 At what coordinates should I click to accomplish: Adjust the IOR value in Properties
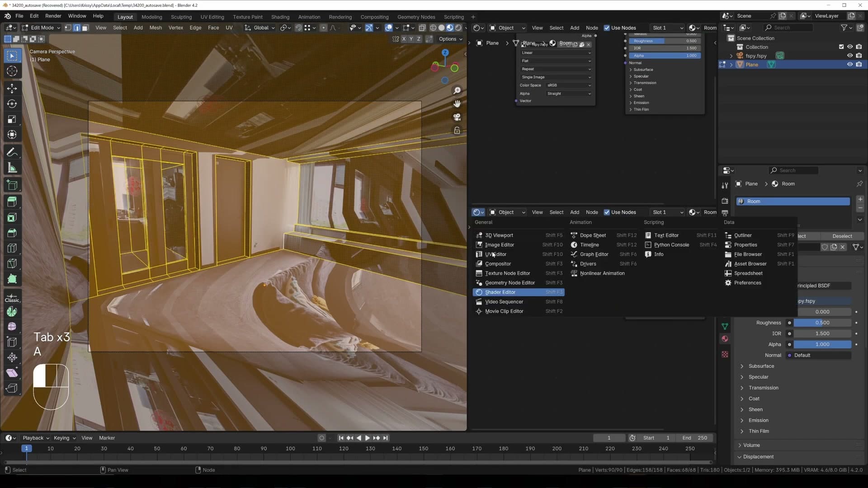point(822,334)
